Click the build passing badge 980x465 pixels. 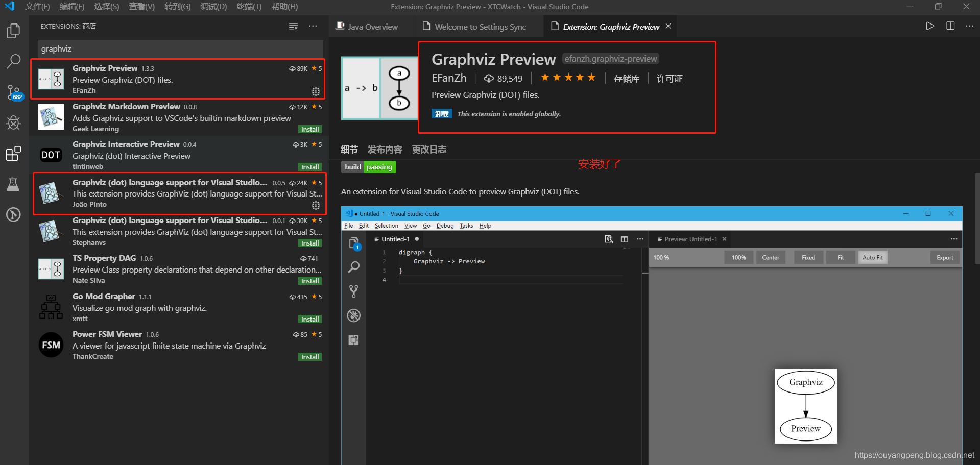[x=369, y=167]
